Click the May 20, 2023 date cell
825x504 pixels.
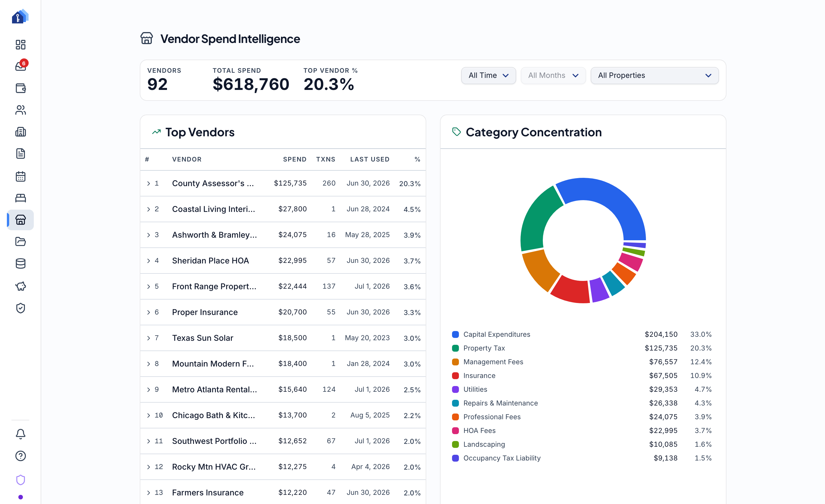click(x=367, y=338)
